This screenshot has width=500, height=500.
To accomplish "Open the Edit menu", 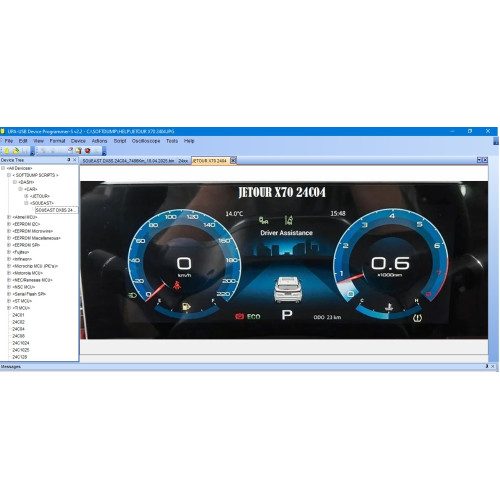I will tap(23, 141).
